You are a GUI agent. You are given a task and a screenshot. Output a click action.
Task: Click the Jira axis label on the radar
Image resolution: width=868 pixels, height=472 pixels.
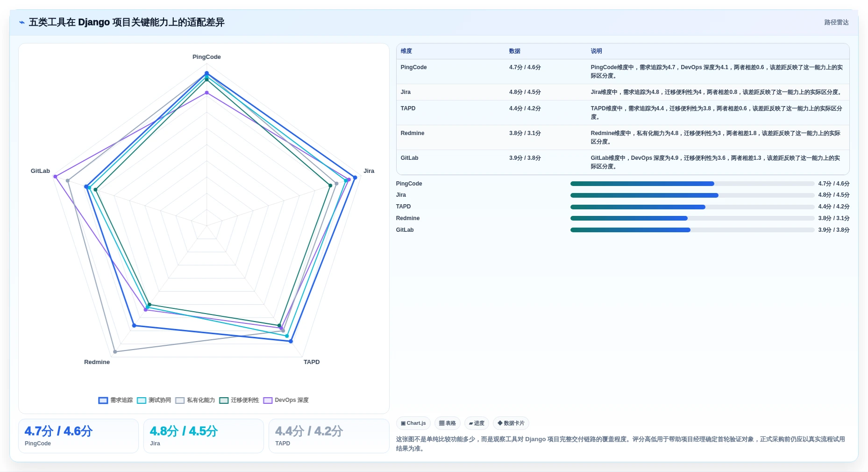click(369, 171)
